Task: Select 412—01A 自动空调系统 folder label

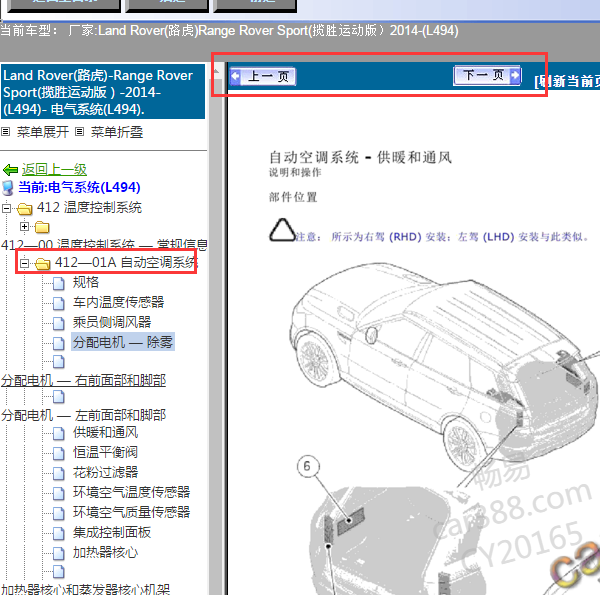Action: (126, 262)
